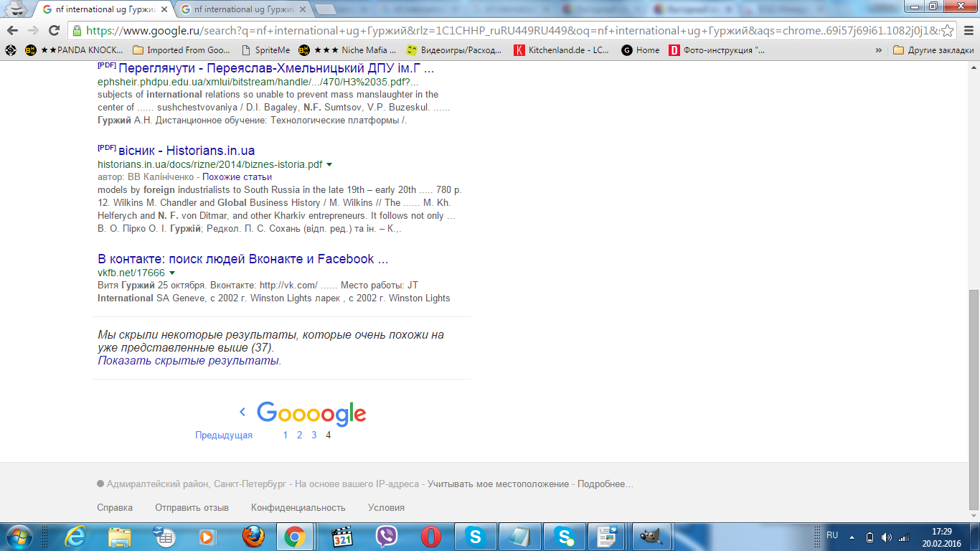Viewport: 980px width, 551px height.
Task: Click the RU language indicator in tray
Action: 832,535
